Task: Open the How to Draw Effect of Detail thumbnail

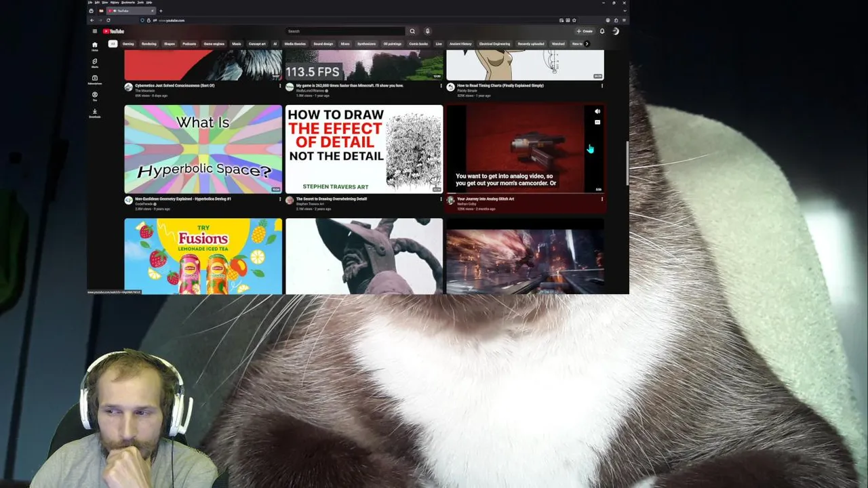Action: point(364,149)
